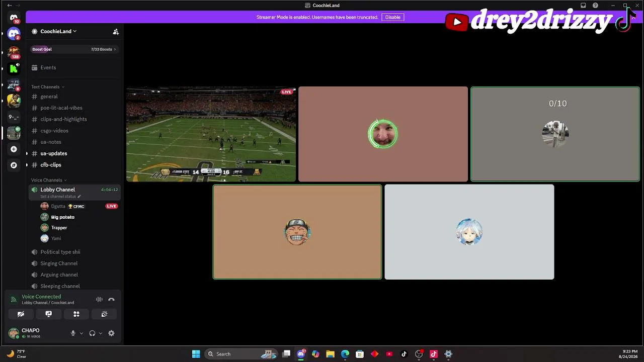The width and height of the screenshot is (644, 362).
Task: Open the help question mark icon
Action: click(596, 5)
